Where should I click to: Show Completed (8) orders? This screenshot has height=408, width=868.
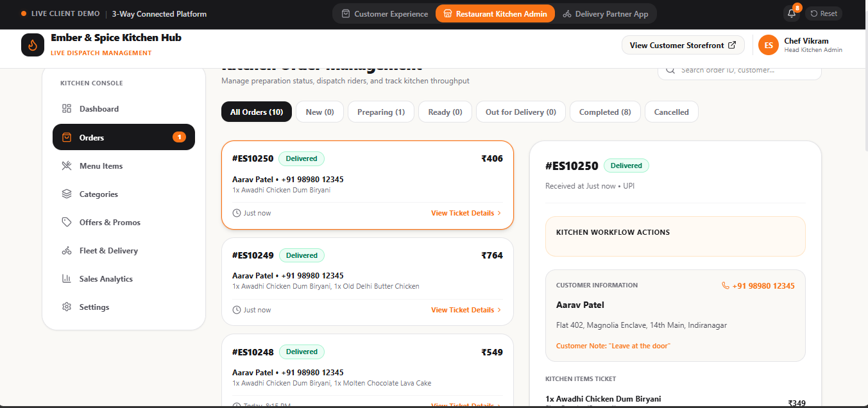coord(605,112)
